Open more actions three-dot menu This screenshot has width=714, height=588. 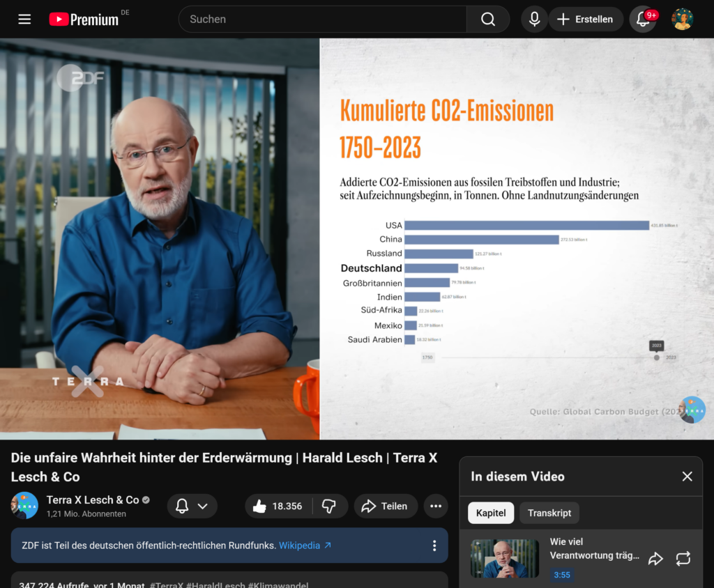coord(436,506)
